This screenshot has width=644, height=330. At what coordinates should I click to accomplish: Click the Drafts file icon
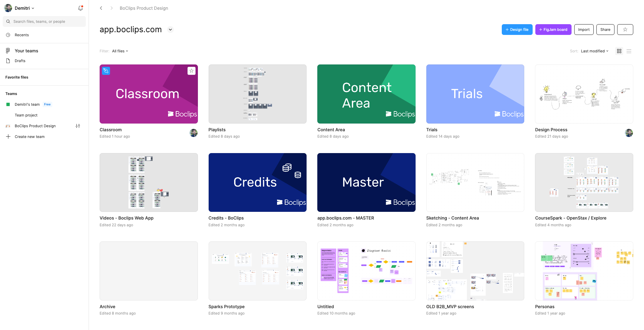pyautogui.click(x=8, y=61)
